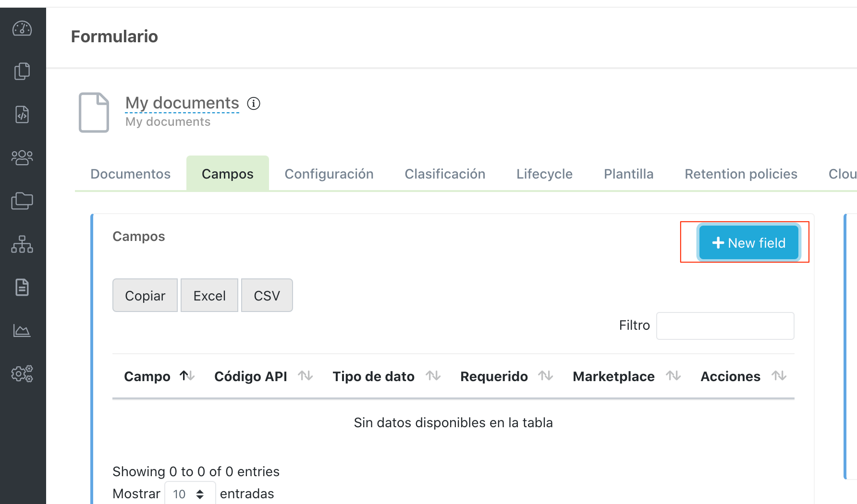Export the table using the Excel button

coord(209,296)
